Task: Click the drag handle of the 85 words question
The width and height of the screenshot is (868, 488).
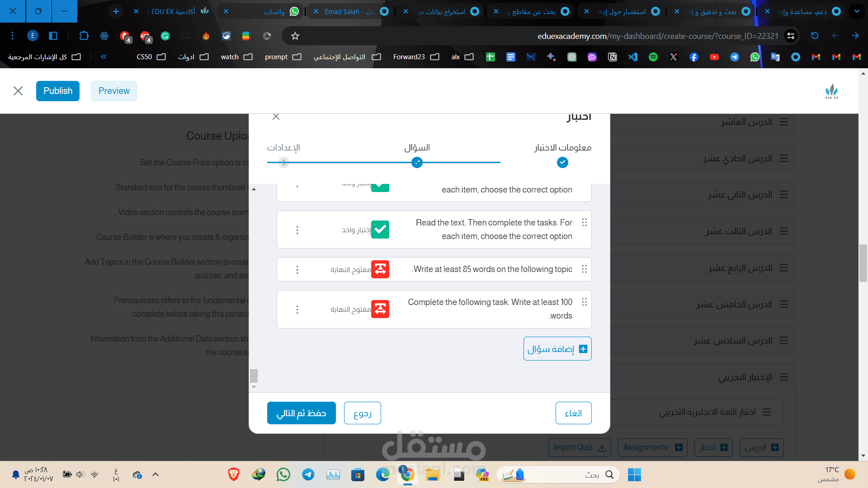Action: click(584, 269)
